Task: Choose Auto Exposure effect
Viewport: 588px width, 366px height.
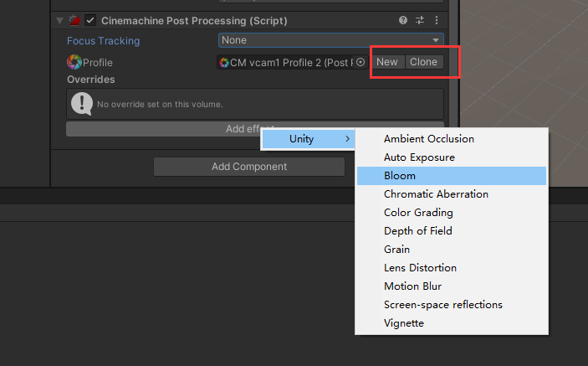Action: (x=452, y=157)
